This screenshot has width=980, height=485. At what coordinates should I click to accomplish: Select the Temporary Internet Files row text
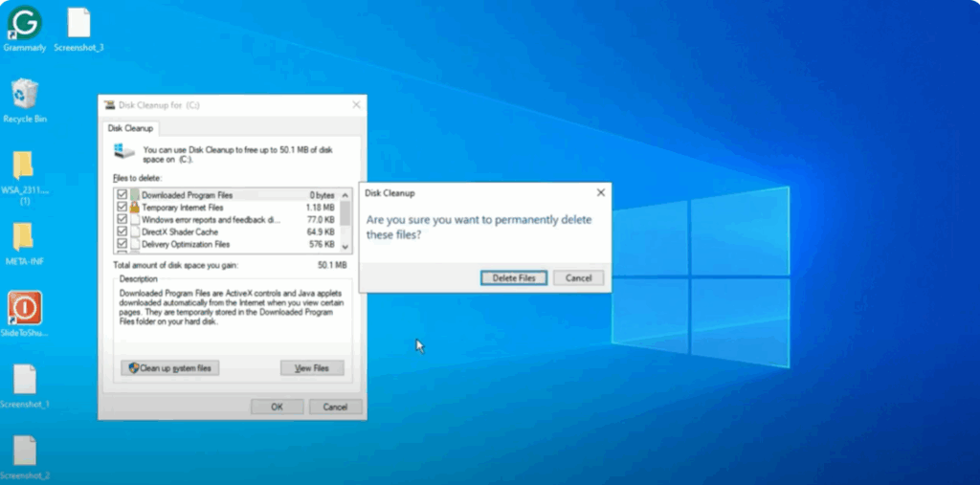tap(183, 207)
